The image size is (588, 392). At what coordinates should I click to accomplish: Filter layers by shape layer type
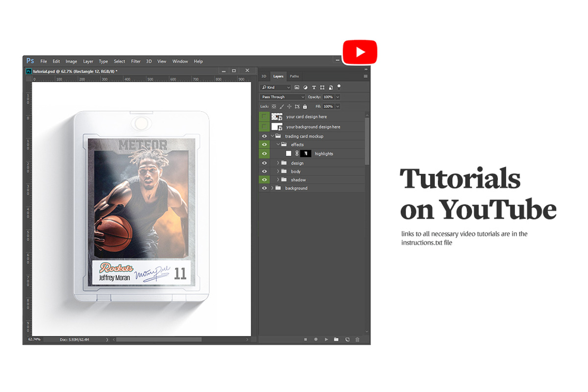[x=322, y=87]
